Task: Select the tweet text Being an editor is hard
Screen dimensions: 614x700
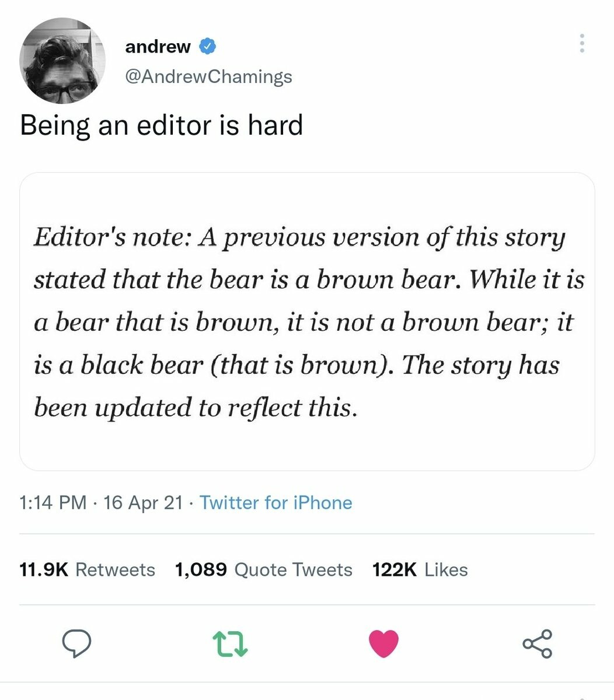Action: point(162,125)
